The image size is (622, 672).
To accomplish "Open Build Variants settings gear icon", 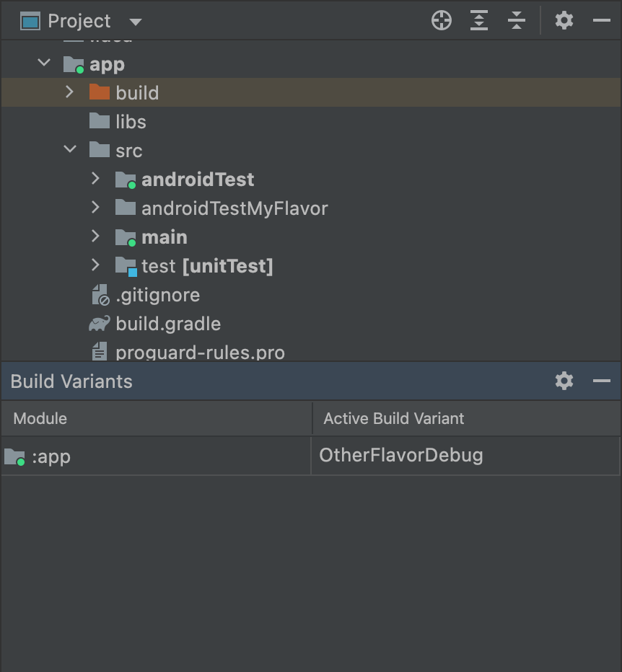I will [x=564, y=381].
